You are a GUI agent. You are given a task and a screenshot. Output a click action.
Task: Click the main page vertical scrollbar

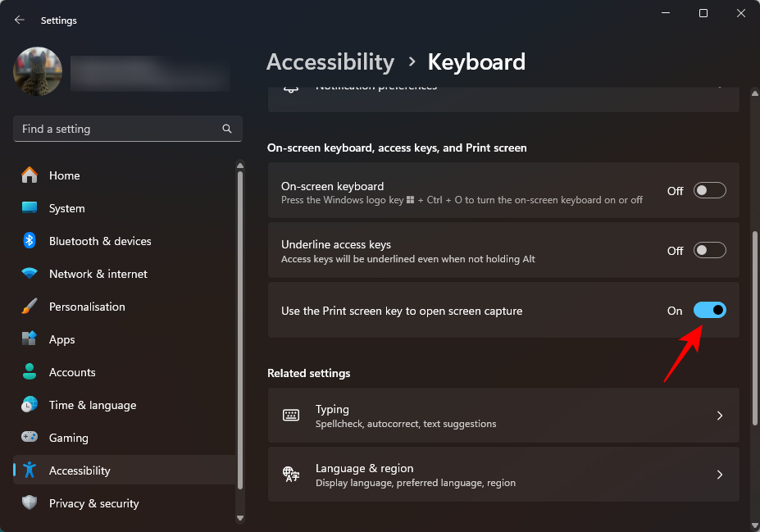click(x=754, y=328)
